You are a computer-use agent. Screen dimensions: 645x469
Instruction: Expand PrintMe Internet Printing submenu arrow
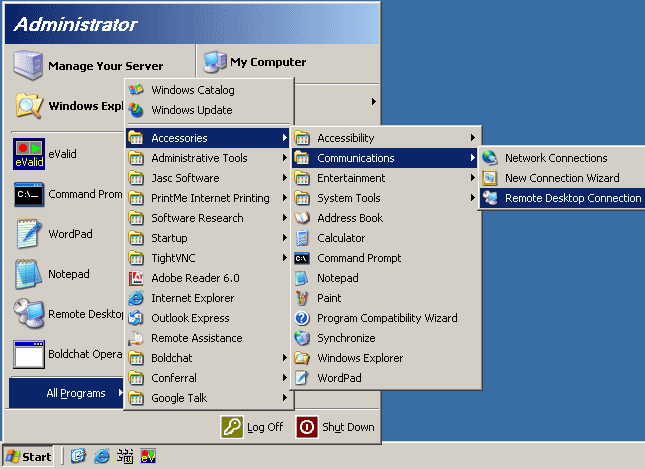pyautogui.click(x=284, y=198)
